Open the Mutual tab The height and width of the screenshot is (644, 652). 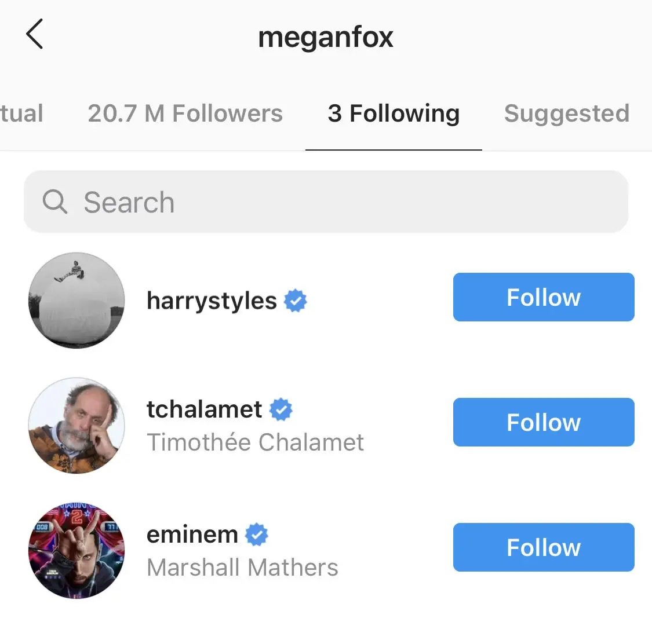21,114
